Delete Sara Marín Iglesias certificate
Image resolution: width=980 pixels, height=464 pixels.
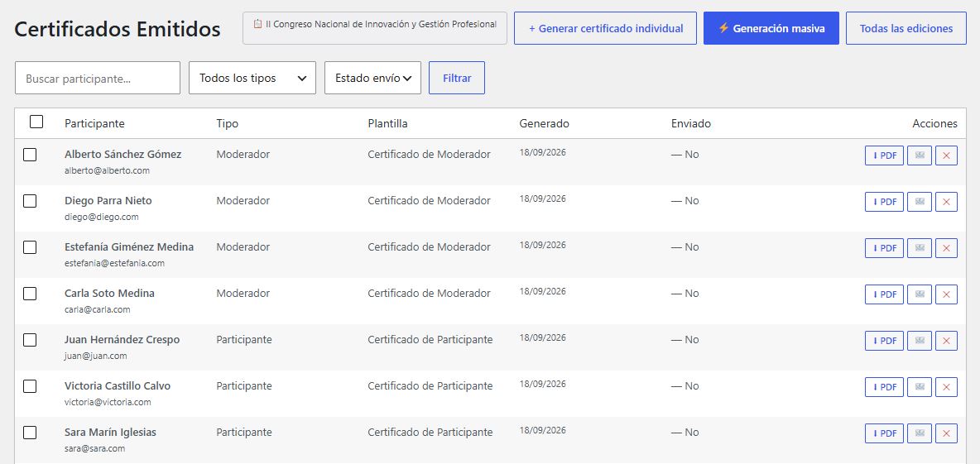coord(946,433)
